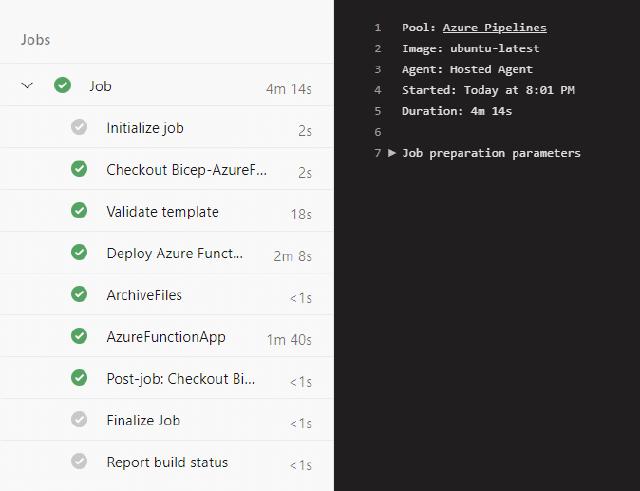
Task: Select the Post-job: Checkout step
Action: coord(180,379)
